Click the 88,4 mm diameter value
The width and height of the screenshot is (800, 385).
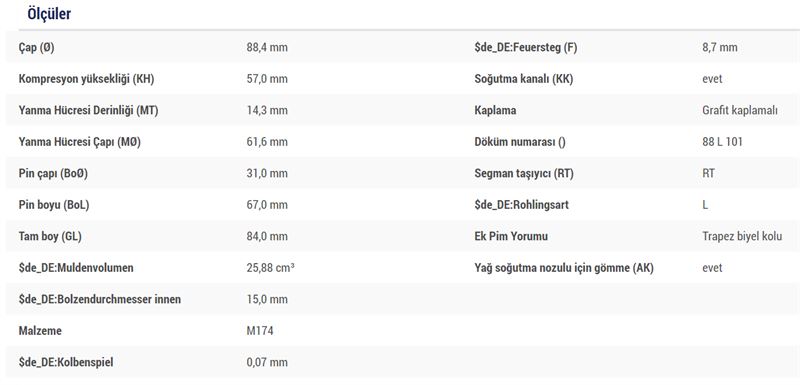pos(267,47)
